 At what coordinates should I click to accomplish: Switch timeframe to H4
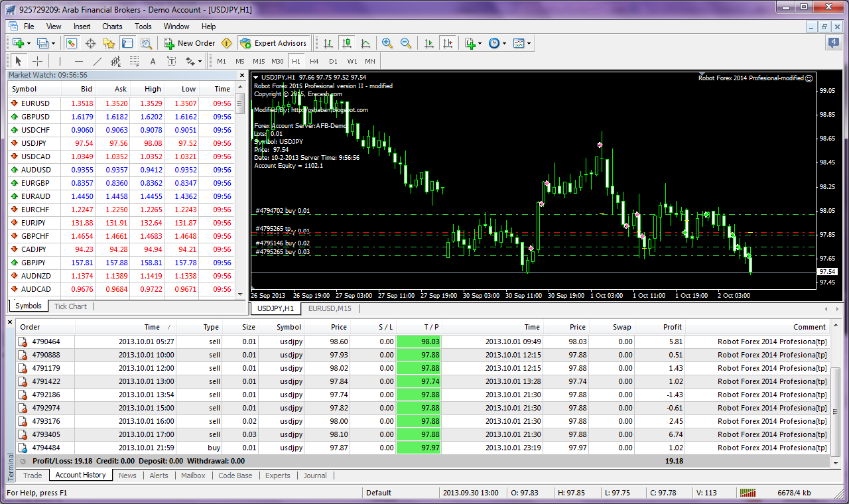[314, 61]
